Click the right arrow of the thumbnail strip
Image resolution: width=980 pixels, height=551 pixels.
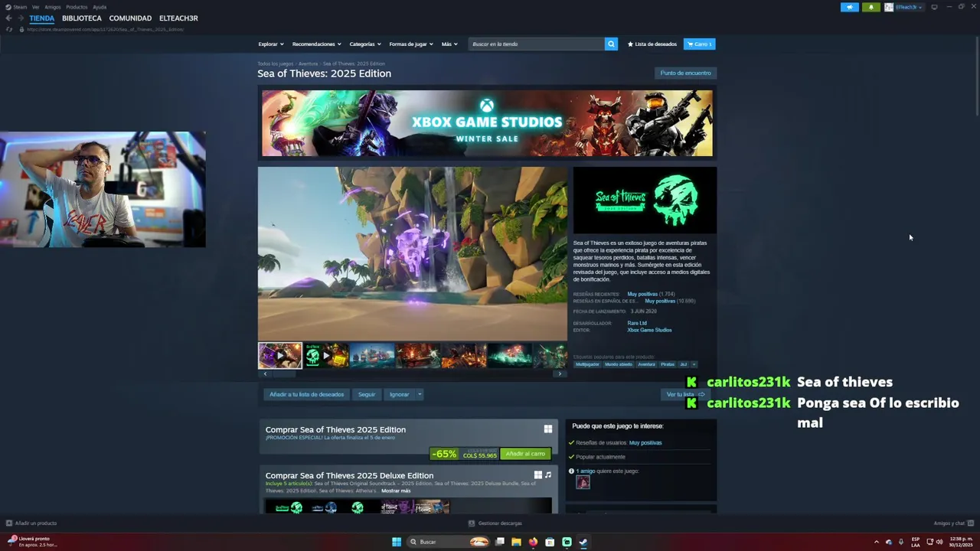click(x=560, y=374)
